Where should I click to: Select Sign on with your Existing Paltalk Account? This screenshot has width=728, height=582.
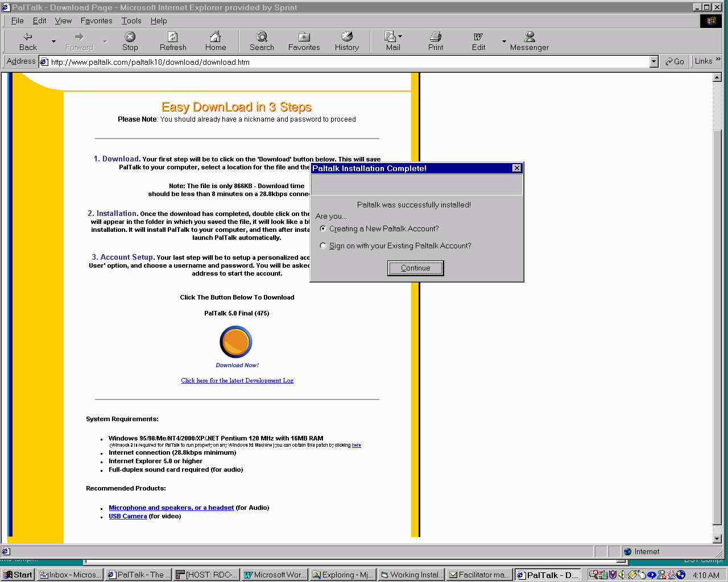(323, 246)
